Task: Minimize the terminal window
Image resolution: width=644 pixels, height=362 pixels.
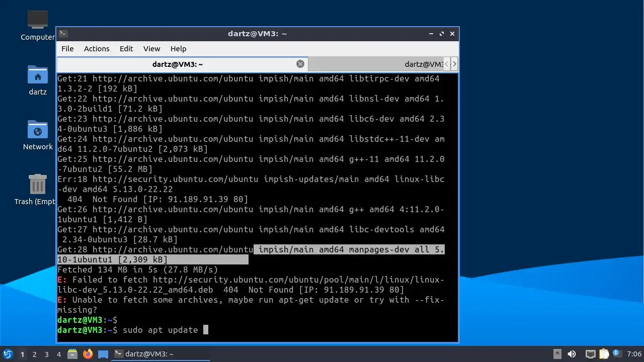Action: click(431, 34)
